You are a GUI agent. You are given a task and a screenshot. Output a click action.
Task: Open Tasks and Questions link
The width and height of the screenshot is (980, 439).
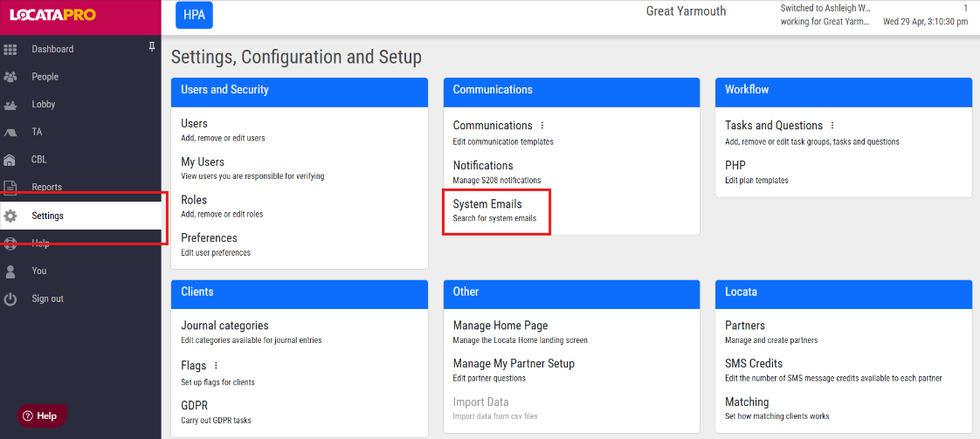pos(774,126)
